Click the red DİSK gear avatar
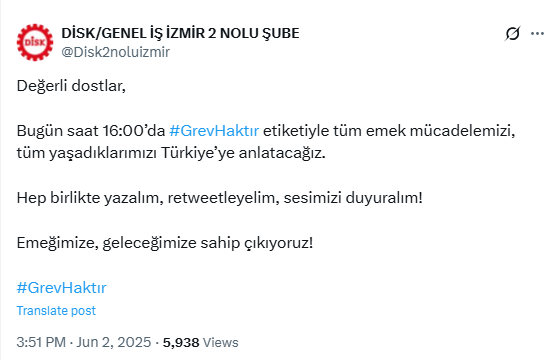557x360 pixels. (x=35, y=42)
